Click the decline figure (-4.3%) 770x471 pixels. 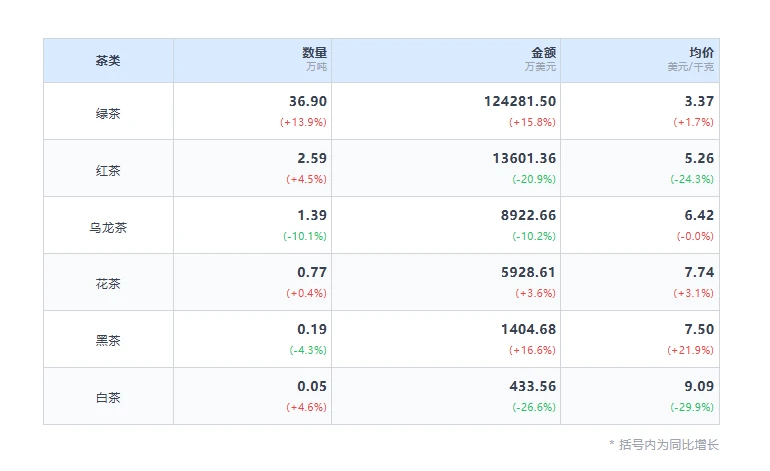pos(308,350)
